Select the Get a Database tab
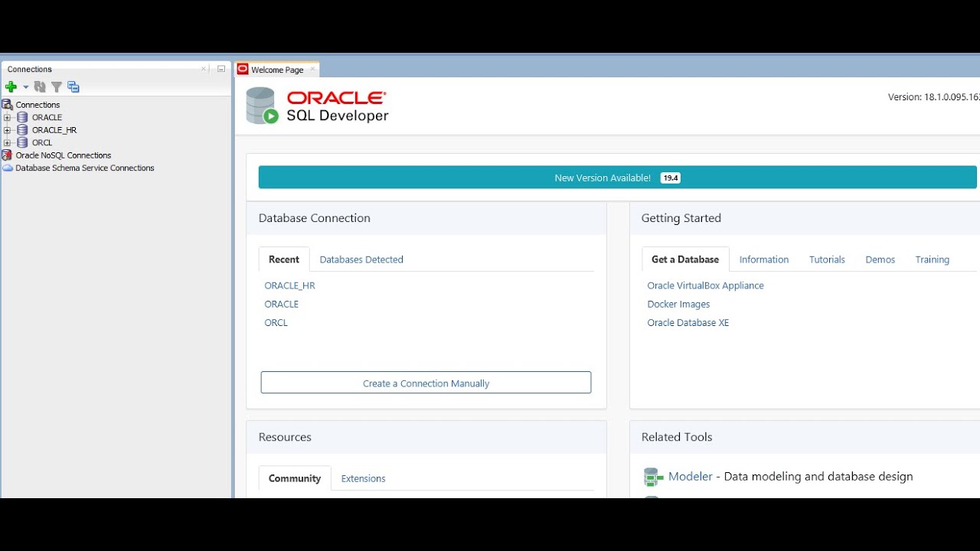Screen dimensions: 980x551 pyautogui.click(x=685, y=259)
